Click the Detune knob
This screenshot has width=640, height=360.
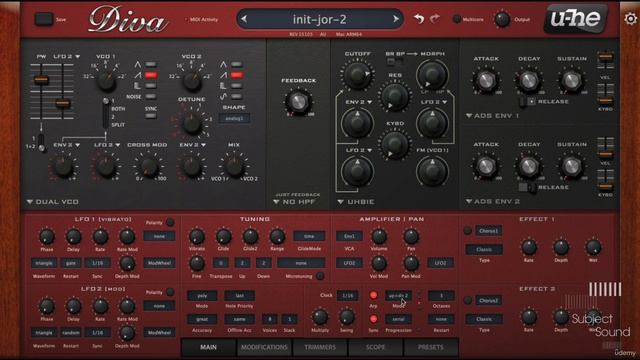(191, 124)
